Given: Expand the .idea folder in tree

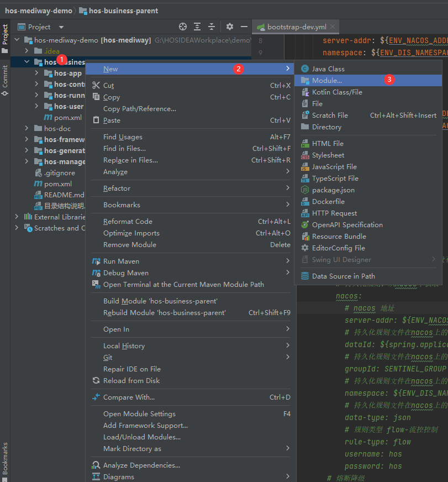Looking at the screenshot, I should pyautogui.click(x=26, y=51).
